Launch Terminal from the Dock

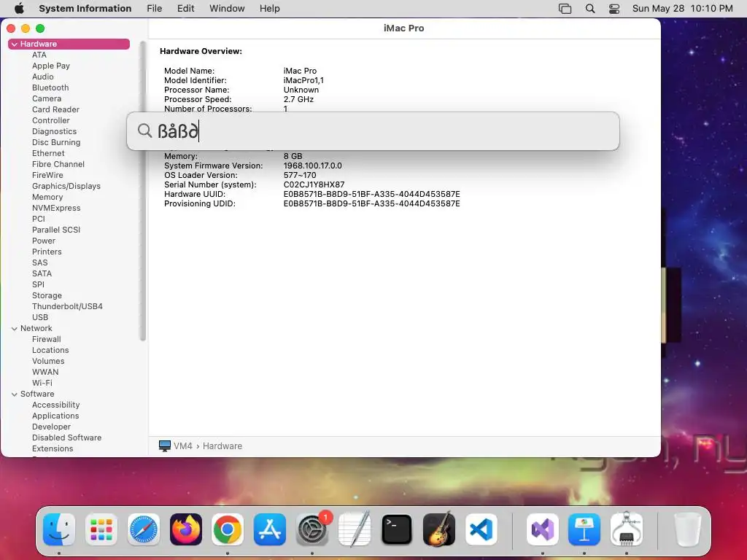pyautogui.click(x=397, y=529)
